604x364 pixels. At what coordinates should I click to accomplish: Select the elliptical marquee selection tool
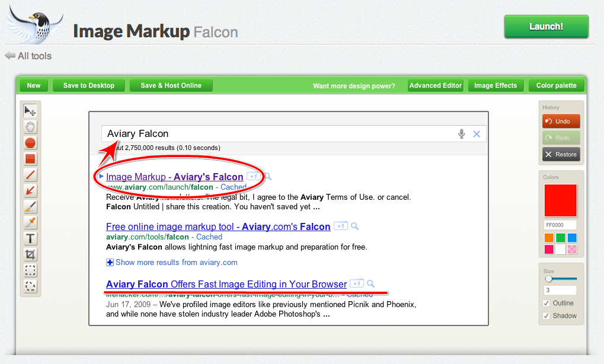pyautogui.click(x=30, y=286)
